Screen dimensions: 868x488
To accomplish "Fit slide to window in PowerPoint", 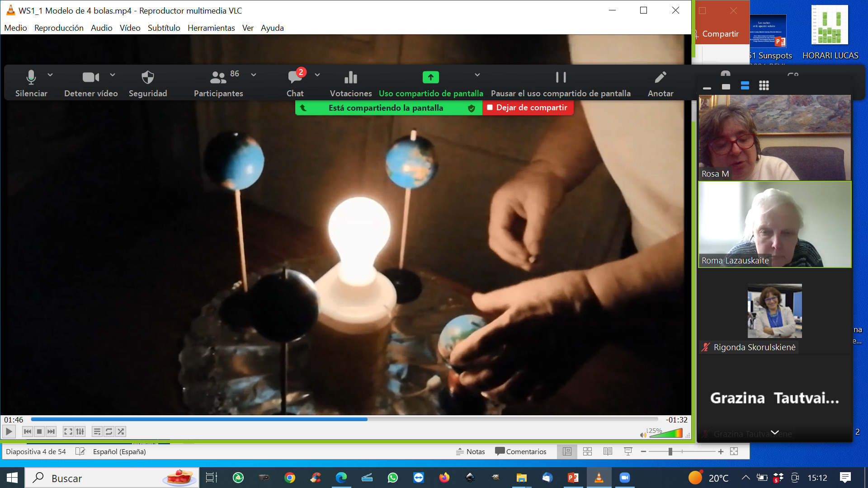I will (734, 451).
